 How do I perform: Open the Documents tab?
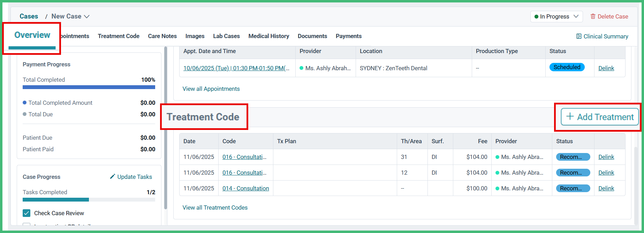coord(312,36)
